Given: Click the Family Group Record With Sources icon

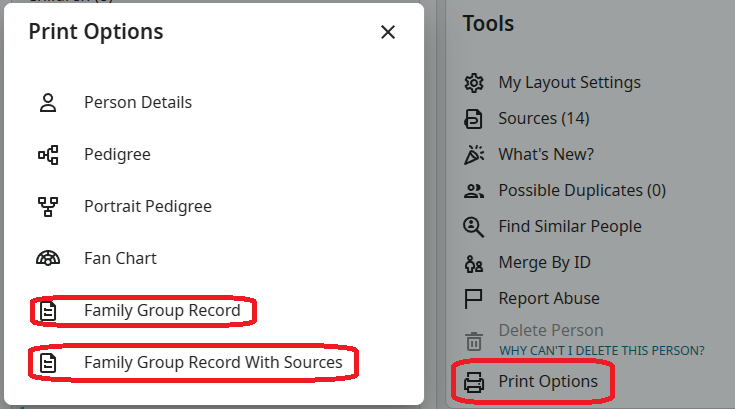Looking at the screenshot, I should pos(48,363).
